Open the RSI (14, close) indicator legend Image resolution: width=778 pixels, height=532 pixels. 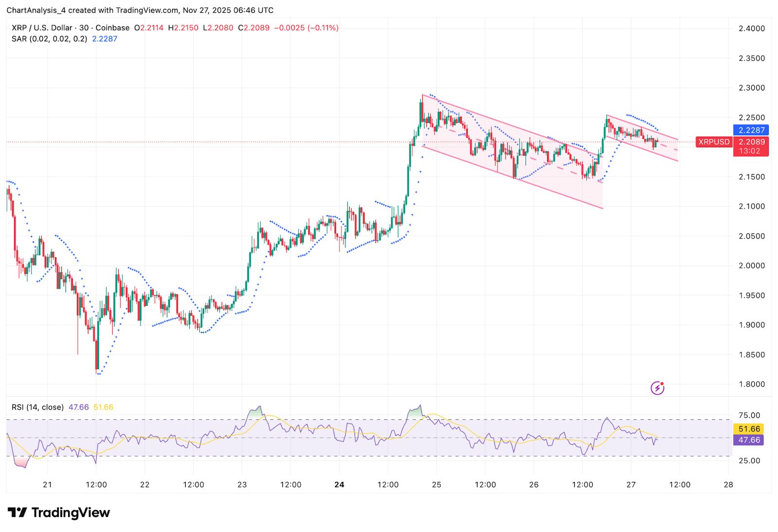37,407
